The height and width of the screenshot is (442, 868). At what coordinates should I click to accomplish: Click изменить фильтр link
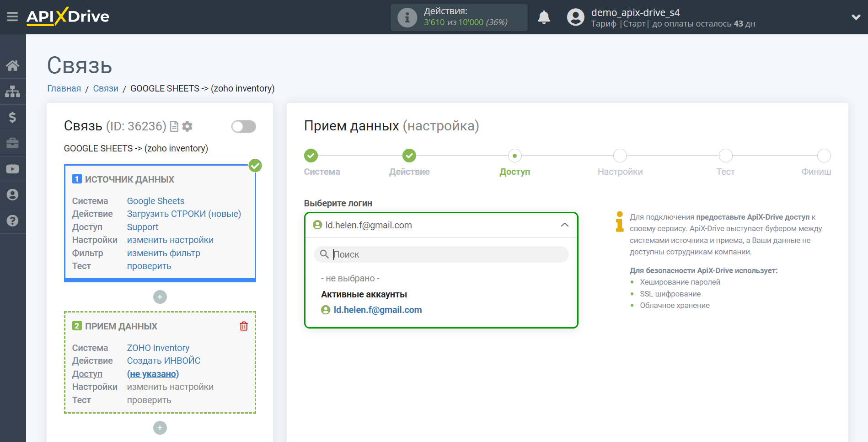pyautogui.click(x=163, y=253)
